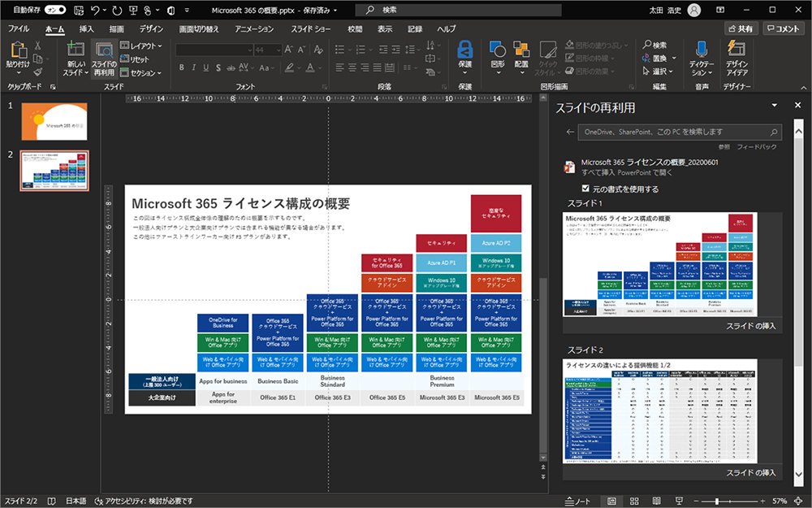Open the font name combo box
The height and width of the screenshot is (508, 812).
(214, 50)
